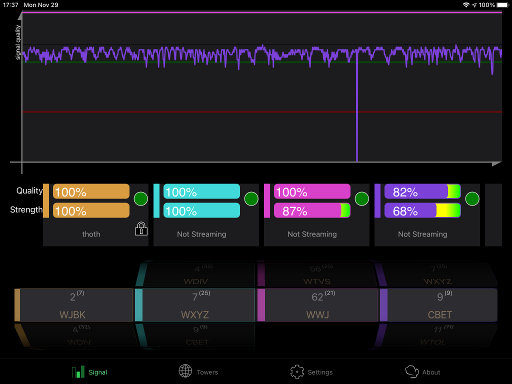Tap Not Streaming under purple tuner
512x384 pixels.
[422, 234]
